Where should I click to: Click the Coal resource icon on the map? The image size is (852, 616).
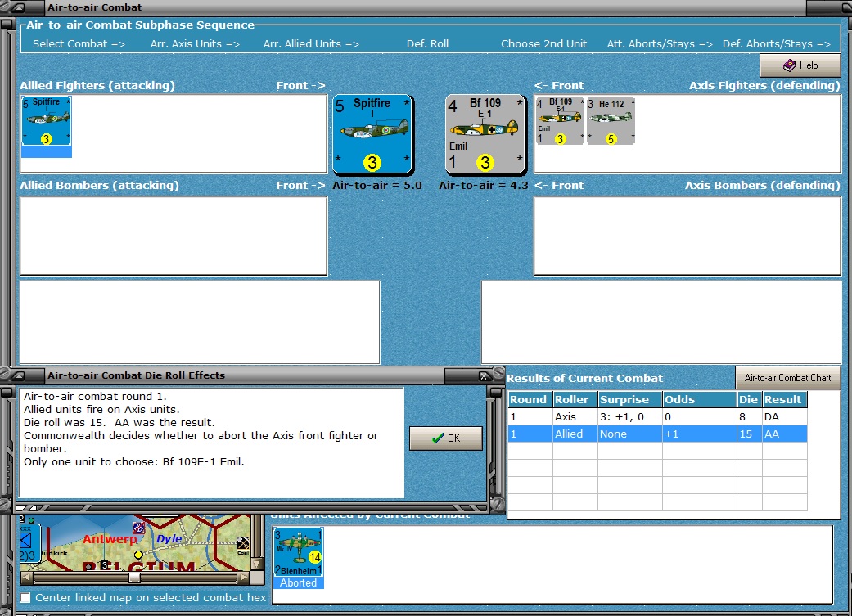click(243, 546)
